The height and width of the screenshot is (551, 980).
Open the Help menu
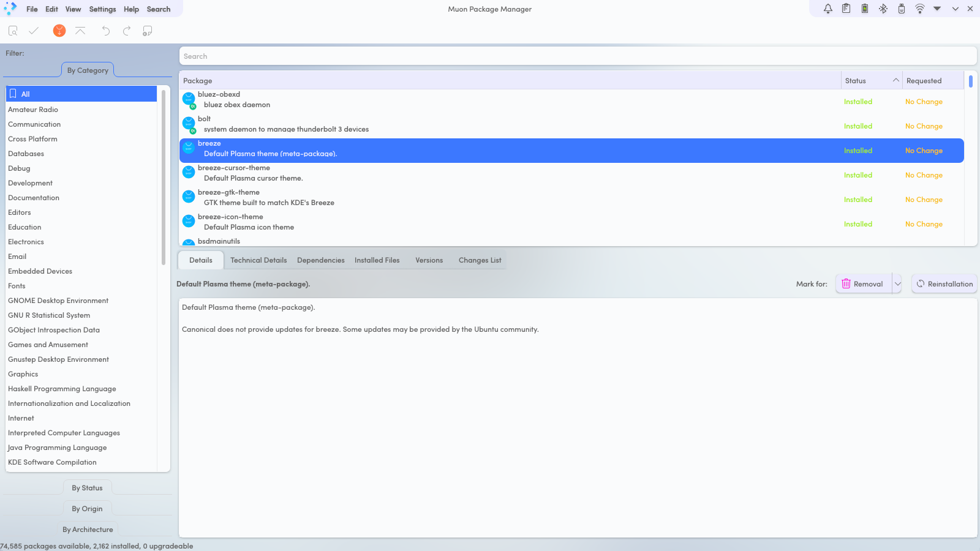pos(131,9)
